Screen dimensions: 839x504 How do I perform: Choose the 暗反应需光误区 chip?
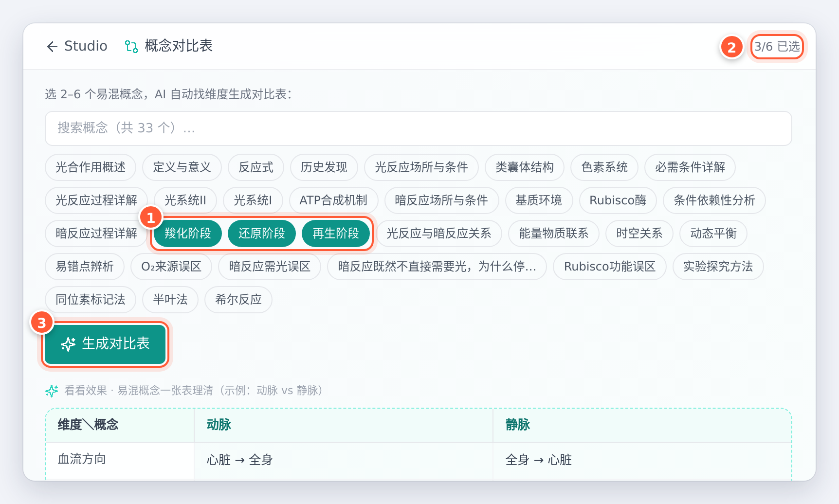(270, 267)
